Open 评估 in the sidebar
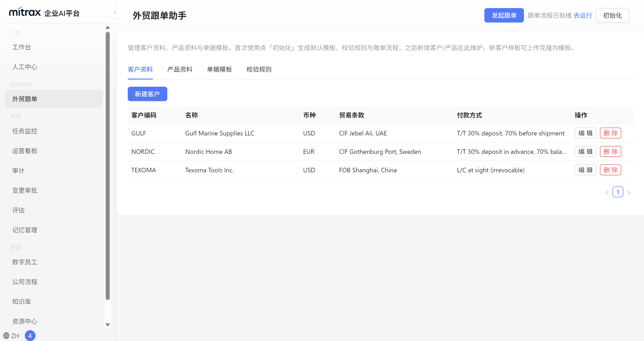This screenshot has height=341, width=644. point(54,210)
